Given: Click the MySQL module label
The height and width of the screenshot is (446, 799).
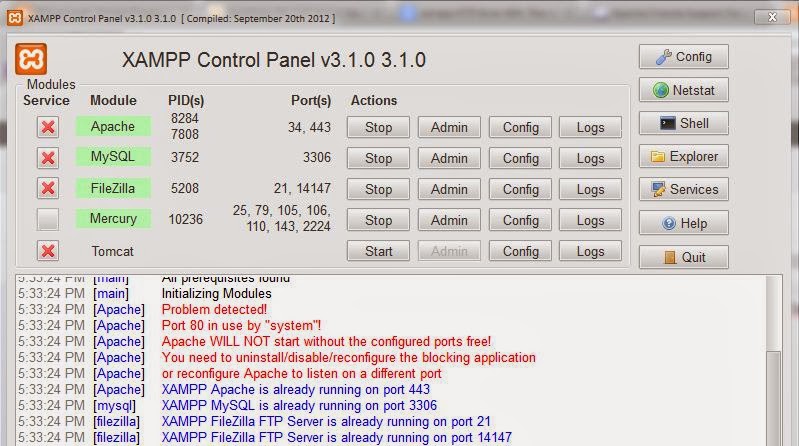Looking at the screenshot, I should coord(113,156).
